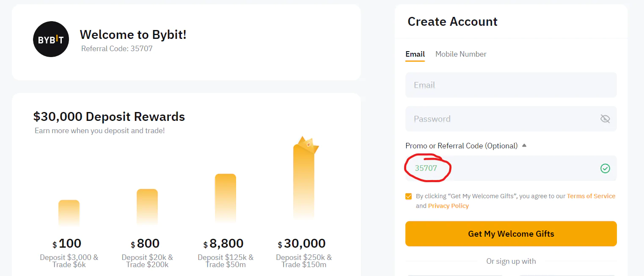This screenshot has width=644, height=276.
Task: Collapse the Promo or Referral Code section
Action: (524, 145)
